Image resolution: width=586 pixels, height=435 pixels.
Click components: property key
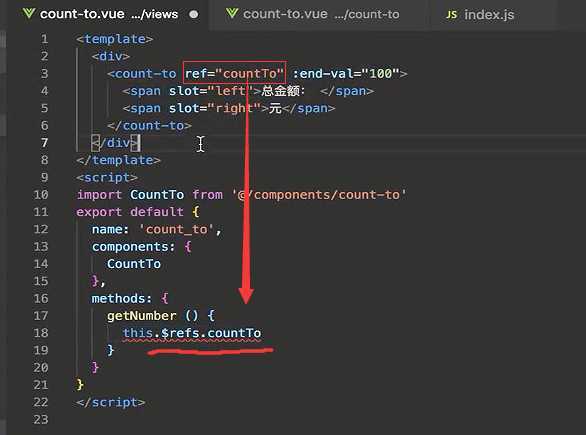tap(133, 247)
